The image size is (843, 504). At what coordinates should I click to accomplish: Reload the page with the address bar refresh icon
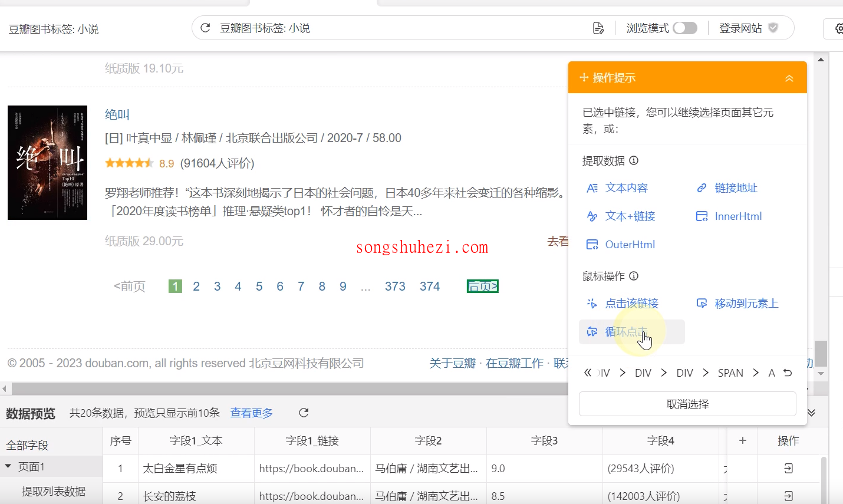coord(205,28)
